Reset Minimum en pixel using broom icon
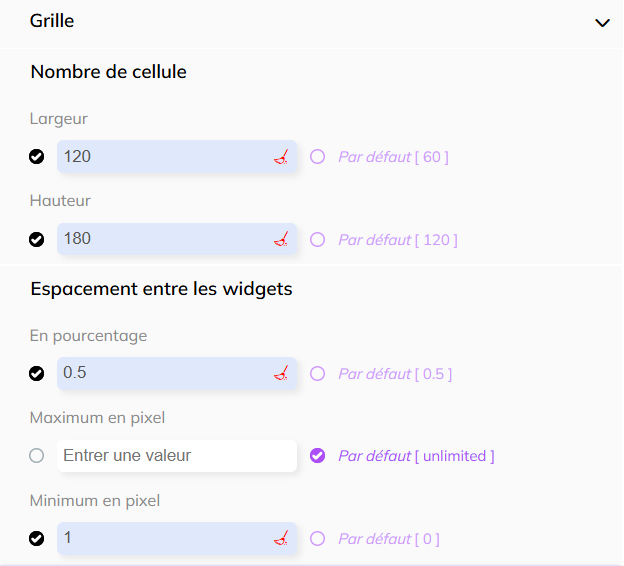Viewport: 624px width, 566px height. click(x=281, y=538)
